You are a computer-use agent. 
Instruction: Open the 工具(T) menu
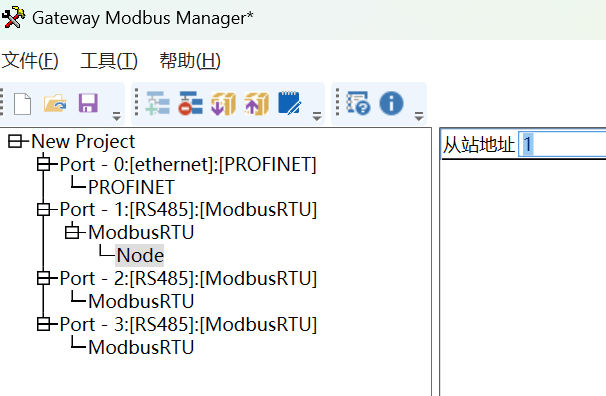109,61
